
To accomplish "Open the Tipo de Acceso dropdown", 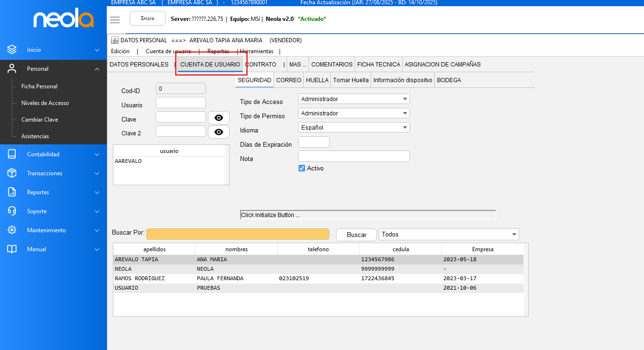I will coord(354,99).
